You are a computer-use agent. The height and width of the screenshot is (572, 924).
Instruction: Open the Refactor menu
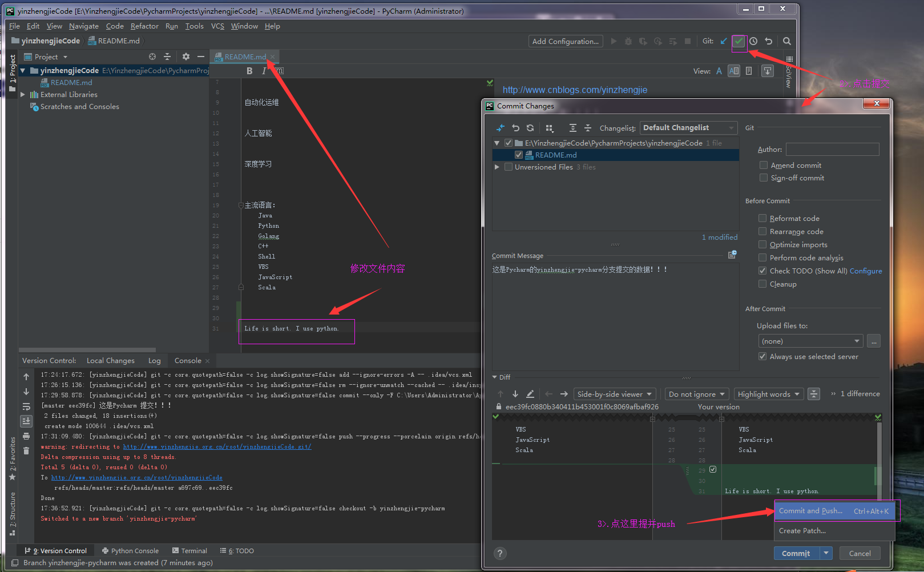click(144, 26)
